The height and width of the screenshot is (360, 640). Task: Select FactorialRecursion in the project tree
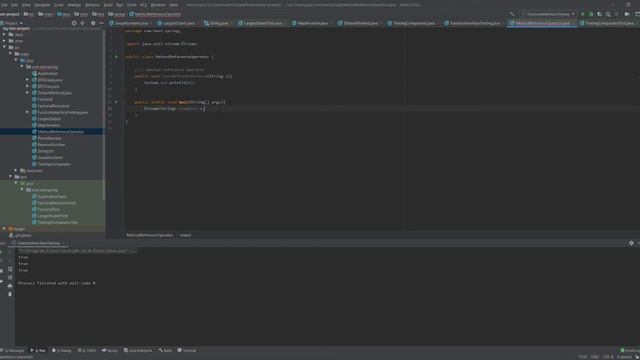(x=53, y=106)
